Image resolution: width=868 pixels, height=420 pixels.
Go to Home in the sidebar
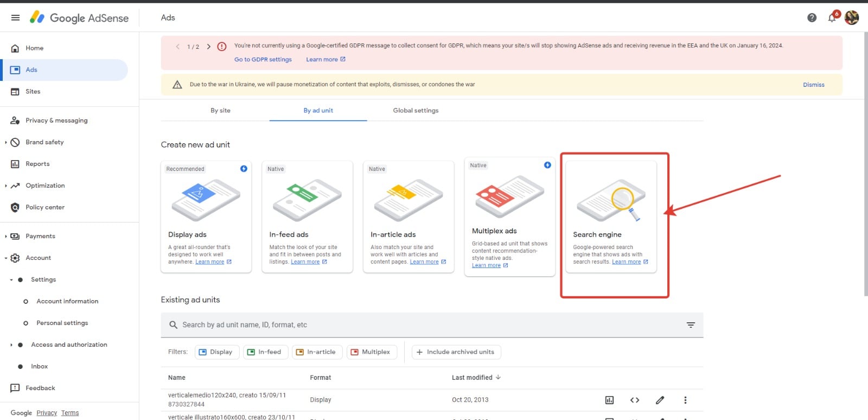(x=34, y=48)
